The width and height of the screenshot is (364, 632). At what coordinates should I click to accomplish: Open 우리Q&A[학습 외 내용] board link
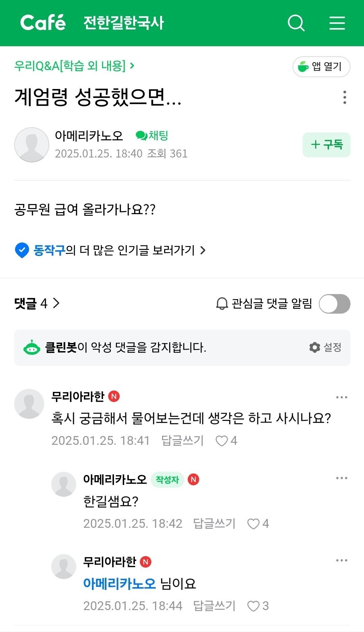coord(74,66)
